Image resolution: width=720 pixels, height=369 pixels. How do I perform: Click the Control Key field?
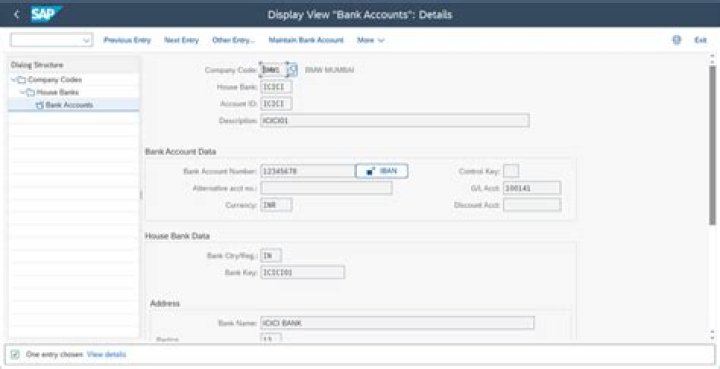(x=511, y=171)
